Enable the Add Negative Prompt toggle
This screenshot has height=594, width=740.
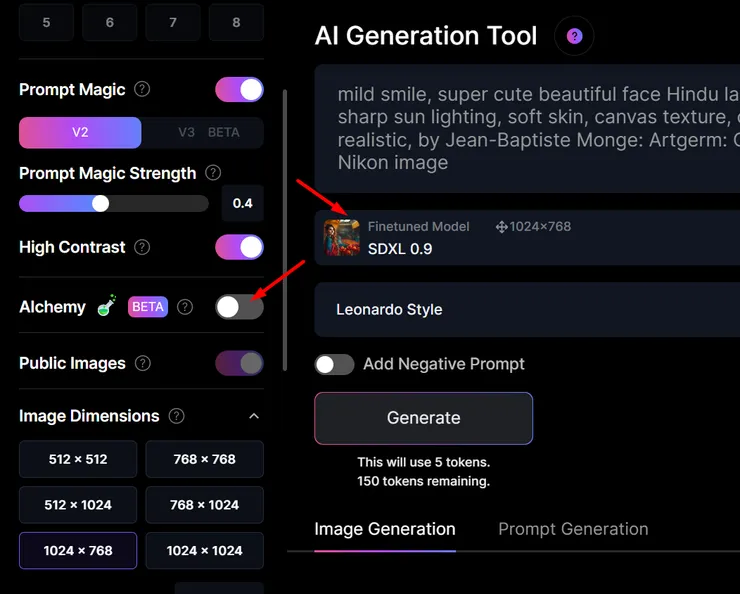[334, 364]
